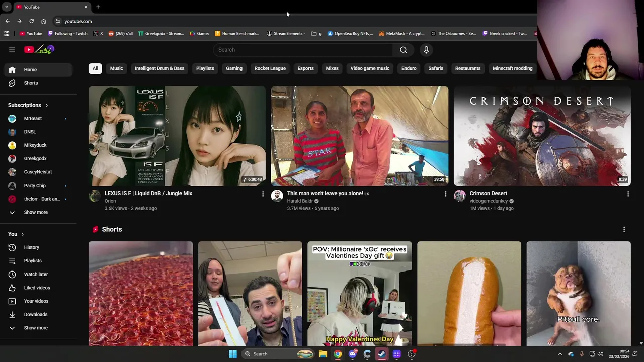Viewport: 644px width, 362px height.
Task: Select the Rocket League filter chip
Action: click(x=270, y=68)
